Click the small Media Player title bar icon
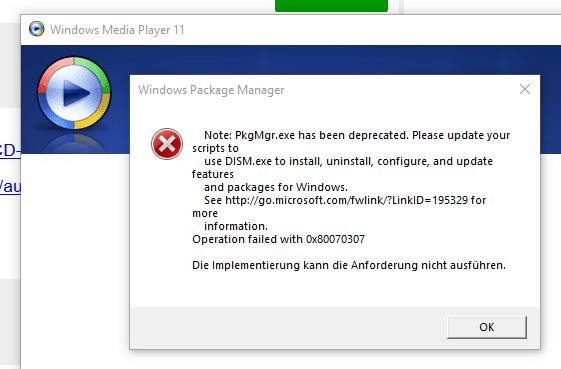 [36, 29]
